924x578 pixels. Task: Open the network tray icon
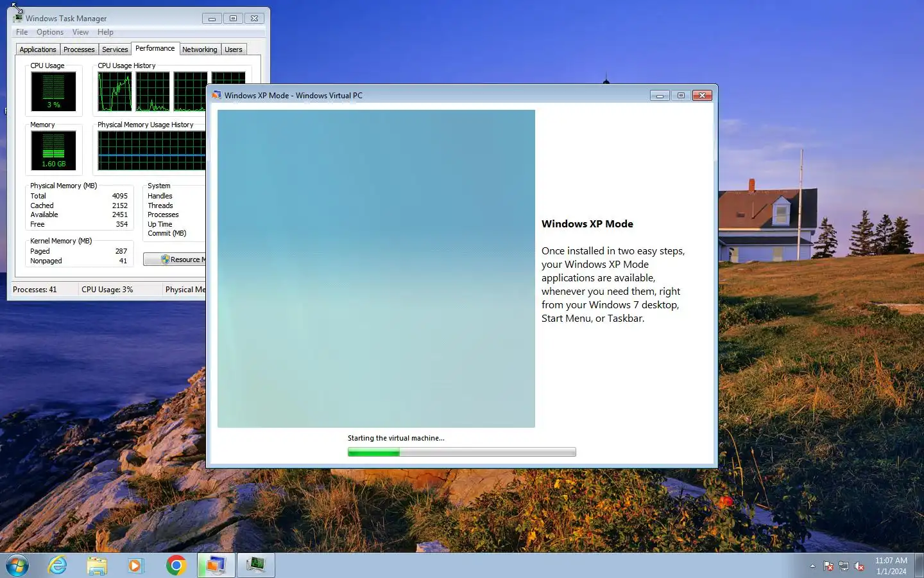point(844,566)
